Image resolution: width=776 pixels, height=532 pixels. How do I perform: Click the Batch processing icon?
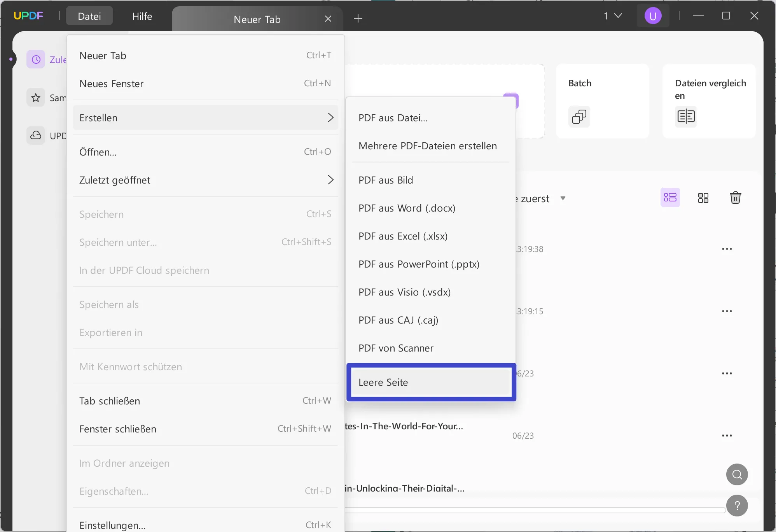click(x=579, y=116)
